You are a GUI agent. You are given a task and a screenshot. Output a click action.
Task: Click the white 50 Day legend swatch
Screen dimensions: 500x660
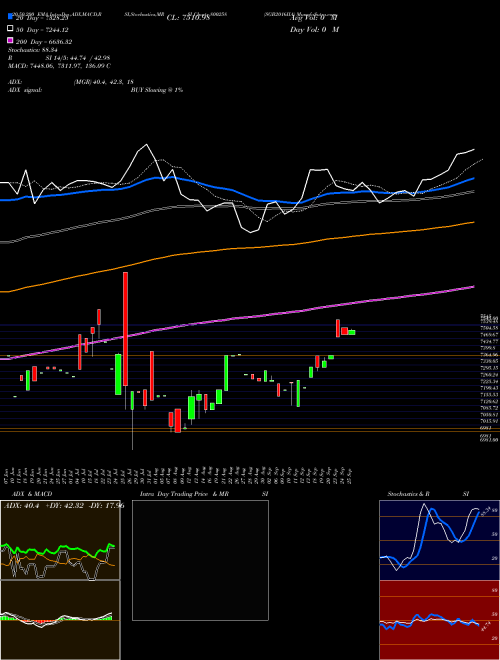point(11,29)
